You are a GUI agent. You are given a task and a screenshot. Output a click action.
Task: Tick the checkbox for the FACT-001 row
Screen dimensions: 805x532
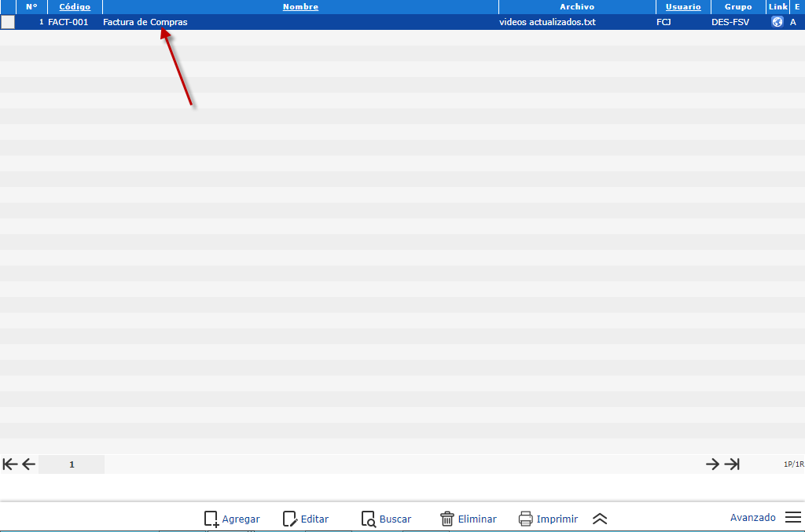(x=8, y=22)
